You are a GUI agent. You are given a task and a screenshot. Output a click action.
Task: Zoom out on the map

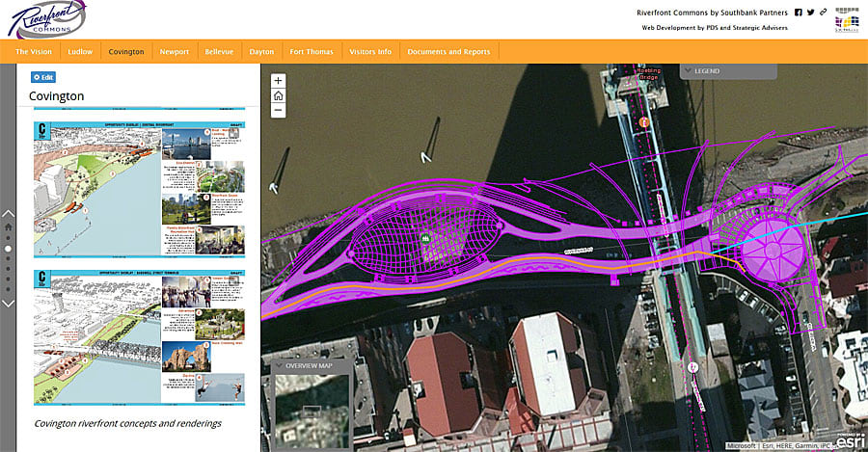(x=278, y=110)
